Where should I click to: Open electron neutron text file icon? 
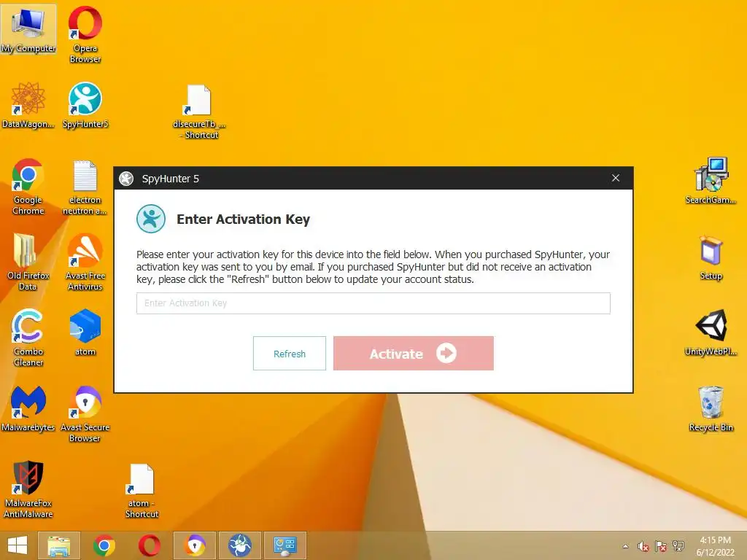pyautogui.click(x=85, y=187)
